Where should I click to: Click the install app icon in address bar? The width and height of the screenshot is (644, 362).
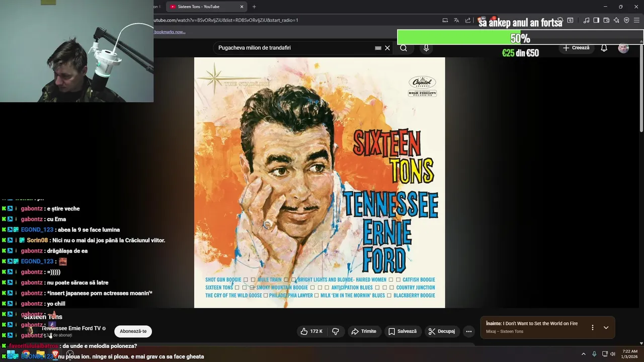point(445,20)
